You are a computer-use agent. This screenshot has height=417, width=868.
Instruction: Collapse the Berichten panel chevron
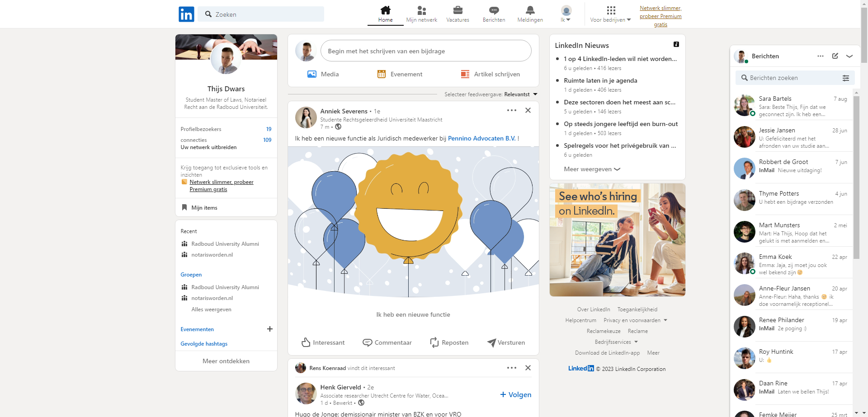pyautogui.click(x=849, y=56)
